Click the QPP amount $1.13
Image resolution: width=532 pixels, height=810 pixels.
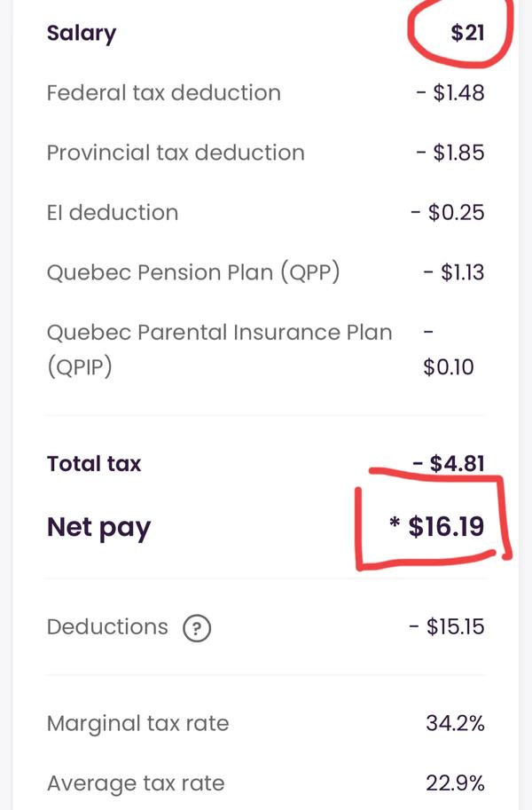(x=454, y=272)
